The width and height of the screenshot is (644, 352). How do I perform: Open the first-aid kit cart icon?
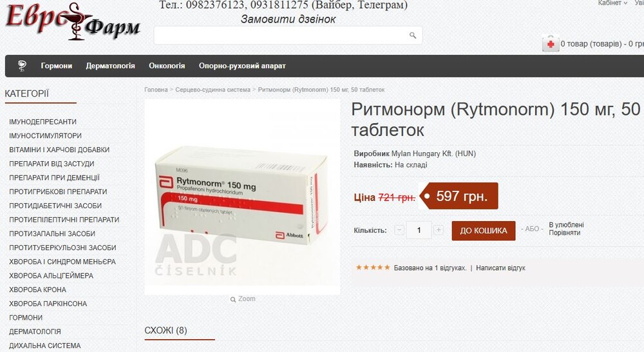pyautogui.click(x=551, y=44)
